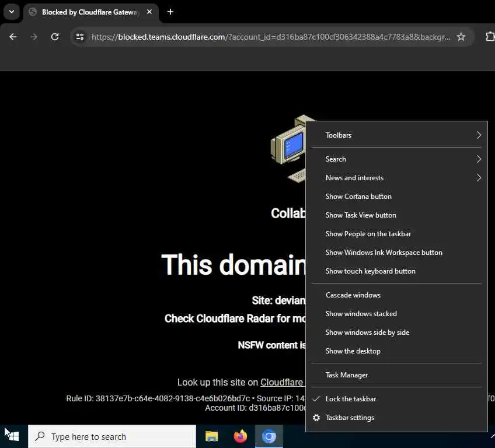Open Task Manager from context menu
The width and height of the screenshot is (495, 448).
[x=396, y=375]
